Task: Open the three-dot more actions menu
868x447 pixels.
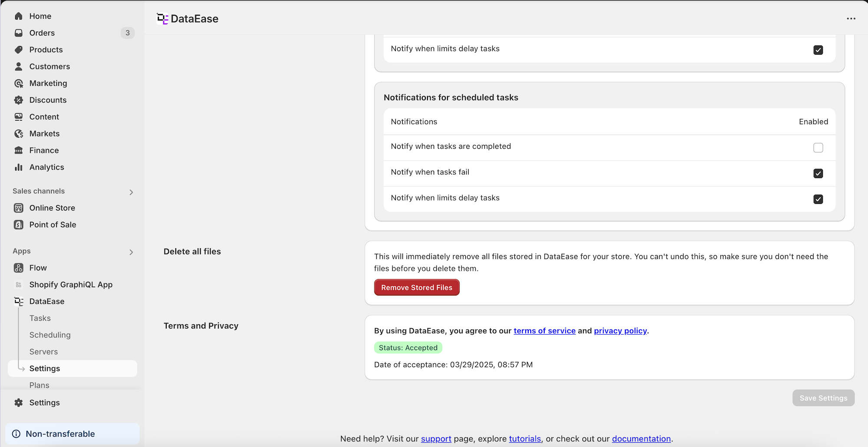Action: tap(851, 19)
